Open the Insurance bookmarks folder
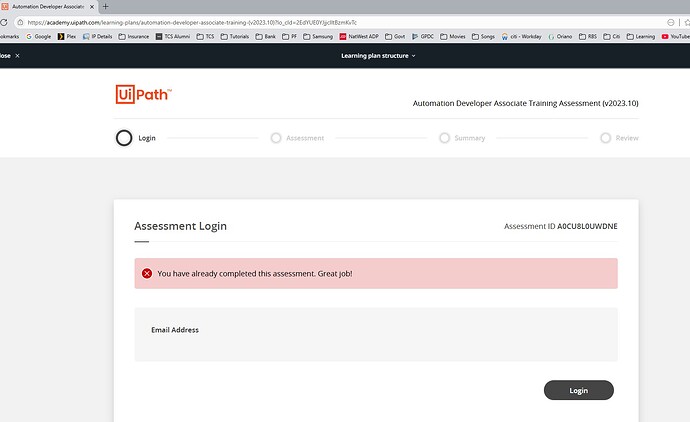The height and width of the screenshot is (422, 690). pos(134,37)
